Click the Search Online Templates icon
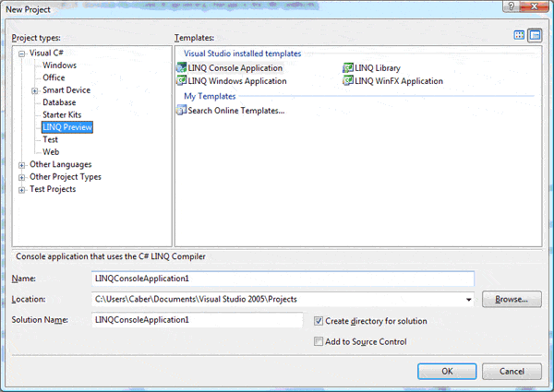The height and width of the screenshot is (392, 554). (180, 111)
